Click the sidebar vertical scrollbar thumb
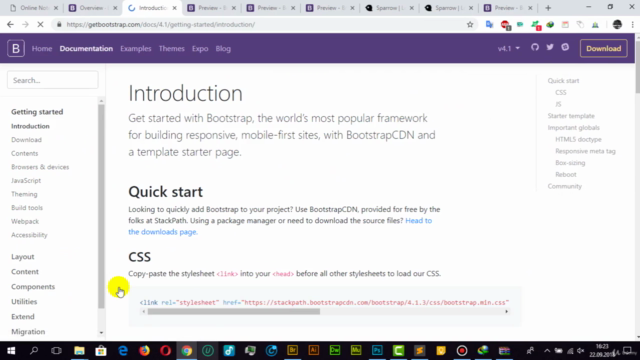640x360 pixels. (x=101, y=206)
